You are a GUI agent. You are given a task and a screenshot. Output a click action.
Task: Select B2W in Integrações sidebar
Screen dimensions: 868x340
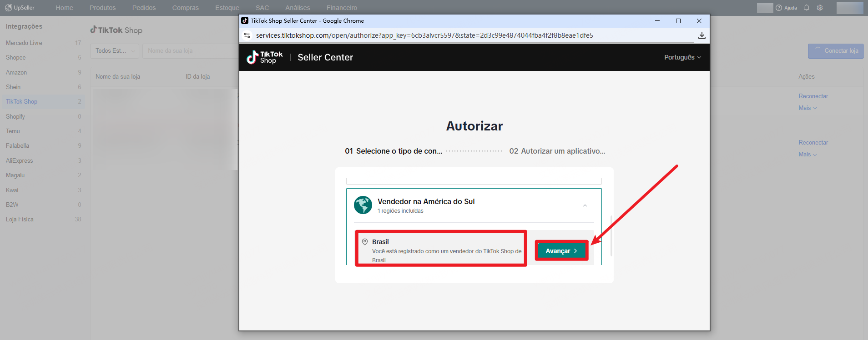[x=43, y=205]
